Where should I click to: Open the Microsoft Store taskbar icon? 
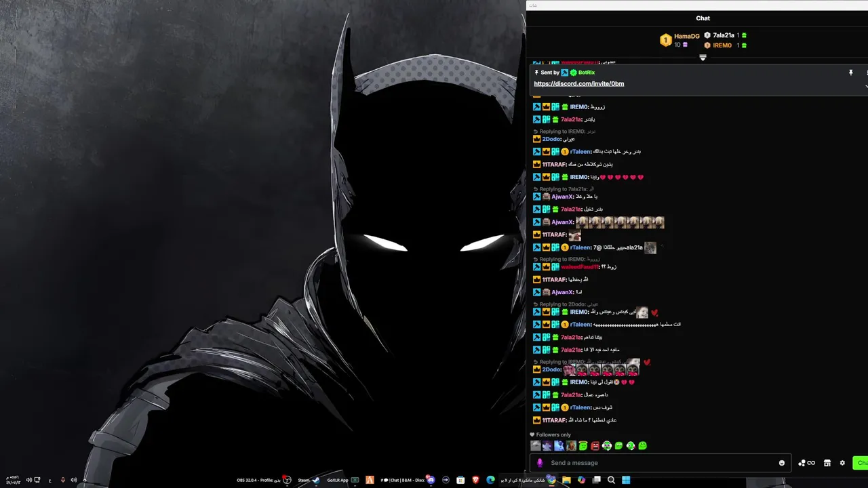pyautogui.click(x=460, y=480)
